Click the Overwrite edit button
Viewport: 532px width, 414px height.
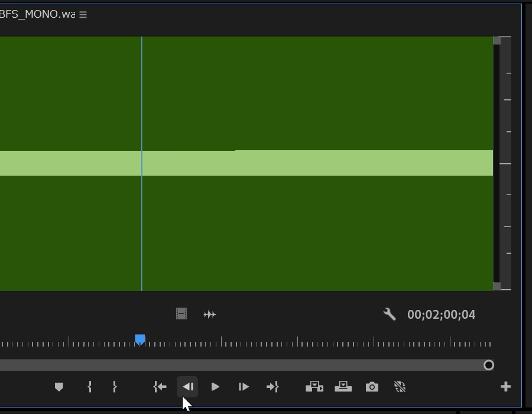[x=343, y=387]
